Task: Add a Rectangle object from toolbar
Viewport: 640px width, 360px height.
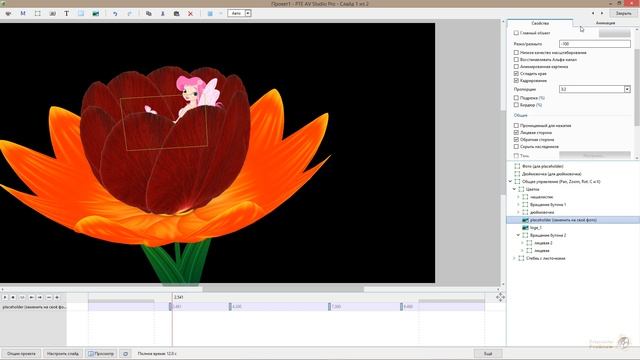Action: click(x=81, y=13)
